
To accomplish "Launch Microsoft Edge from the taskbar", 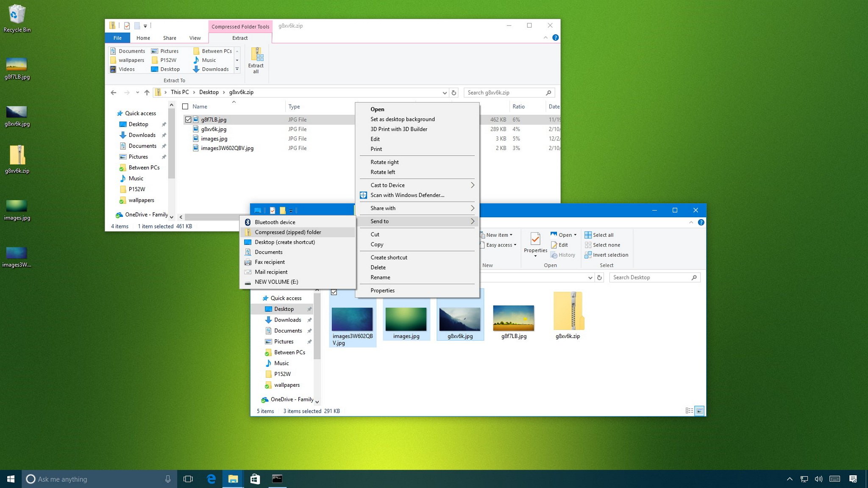I will coord(211,479).
